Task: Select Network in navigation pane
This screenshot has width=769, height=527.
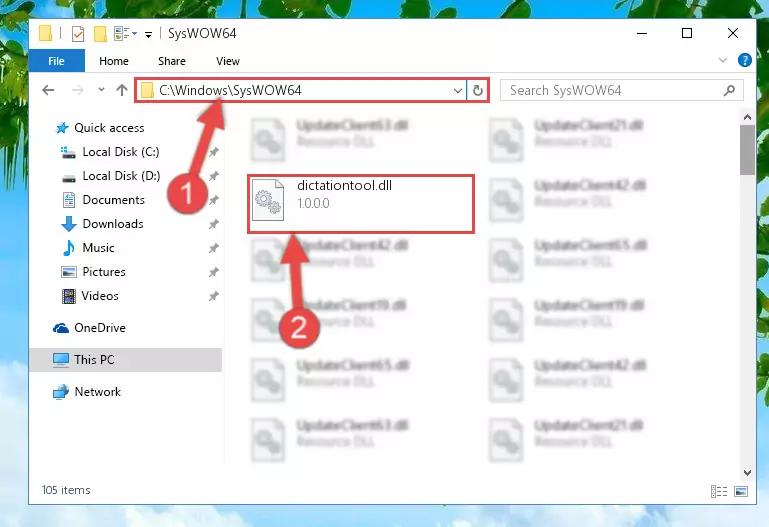Action: click(x=98, y=392)
